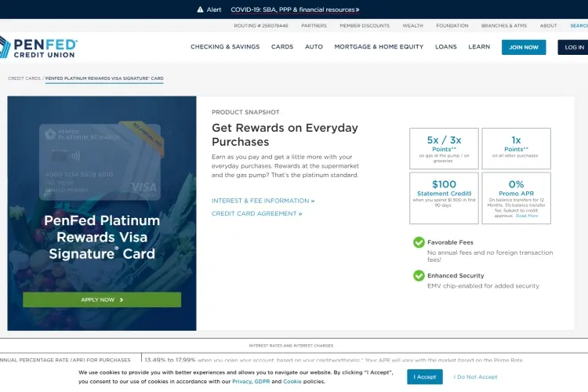Open the Foundation link
This screenshot has width=588, height=392.
click(452, 26)
